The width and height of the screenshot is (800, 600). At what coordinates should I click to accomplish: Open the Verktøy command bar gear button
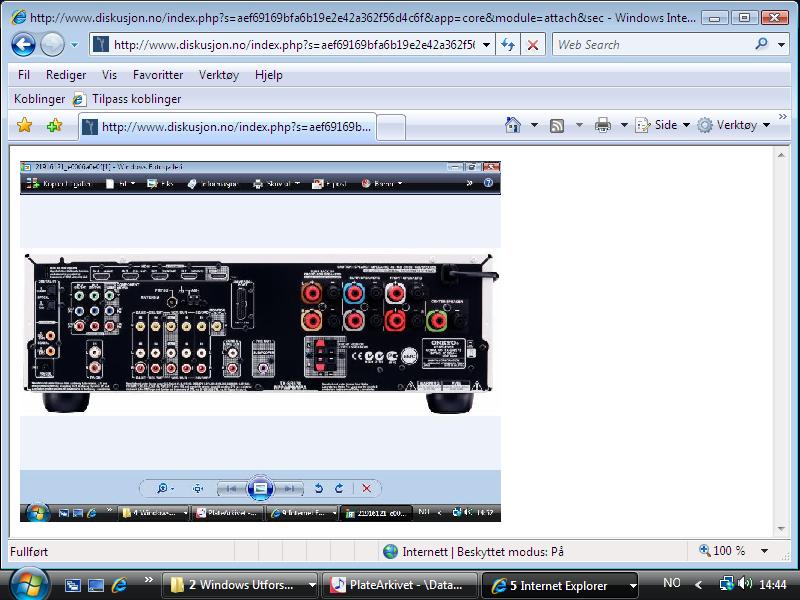733,125
